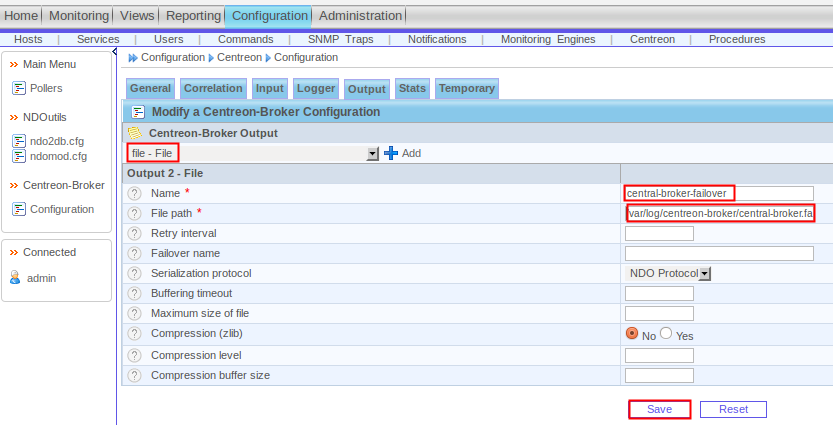Click into the Failover name input field

tap(719, 253)
